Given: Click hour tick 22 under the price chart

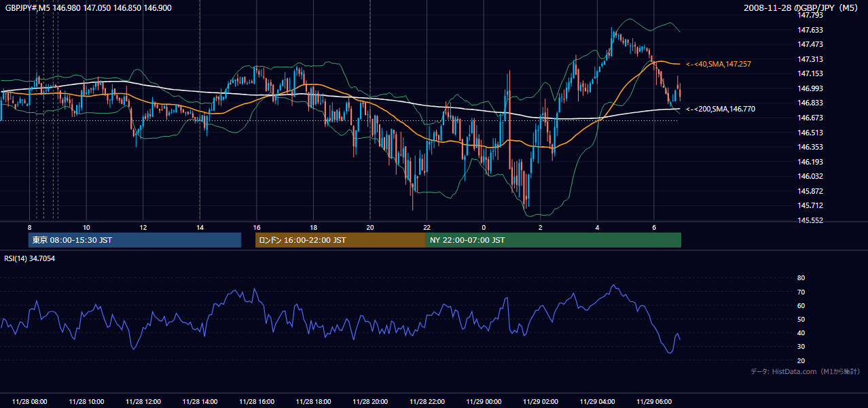Looking at the screenshot, I should point(427,227).
